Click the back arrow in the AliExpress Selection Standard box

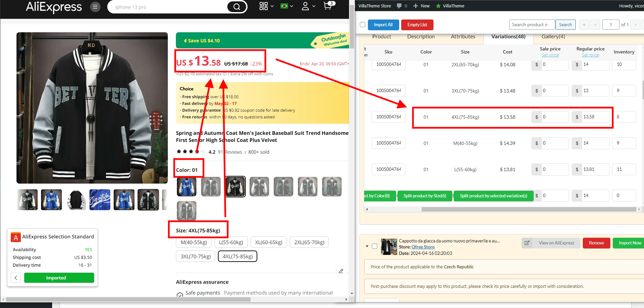tap(16, 278)
